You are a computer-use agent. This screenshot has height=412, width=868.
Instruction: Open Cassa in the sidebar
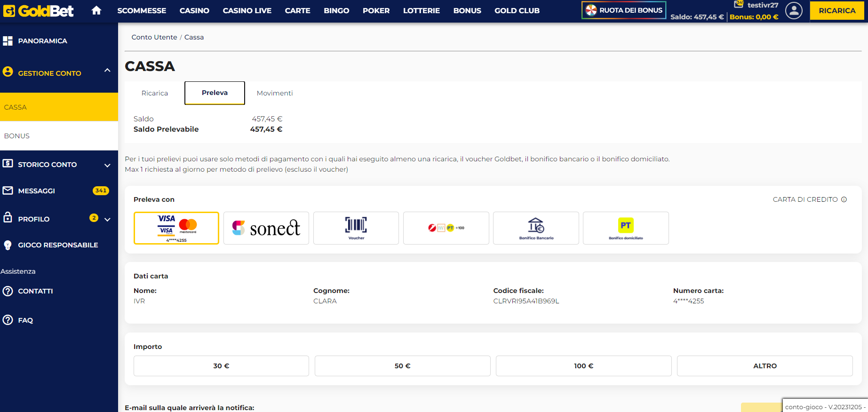click(59, 107)
